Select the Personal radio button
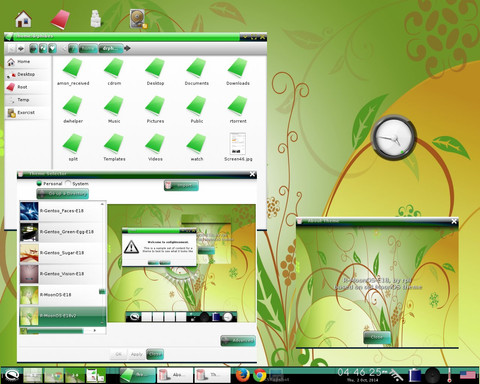Screen dimensions: 480x384 click(39, 184)
